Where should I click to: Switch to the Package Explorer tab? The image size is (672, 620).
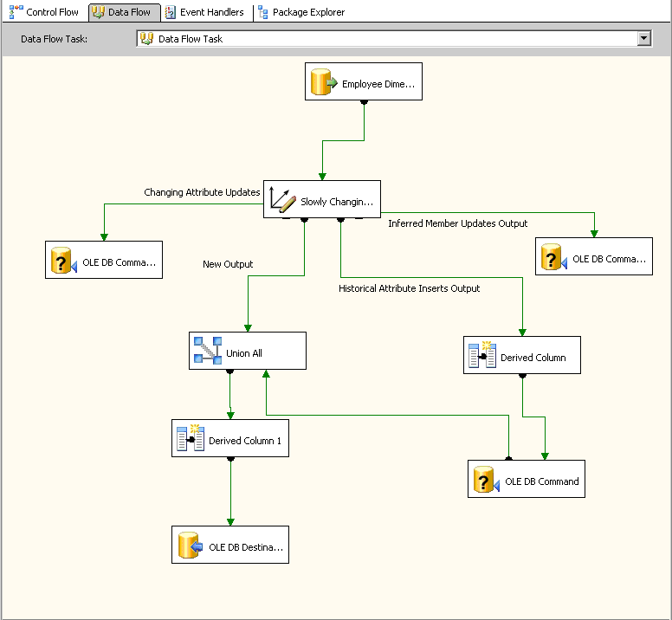coord(301,12)
